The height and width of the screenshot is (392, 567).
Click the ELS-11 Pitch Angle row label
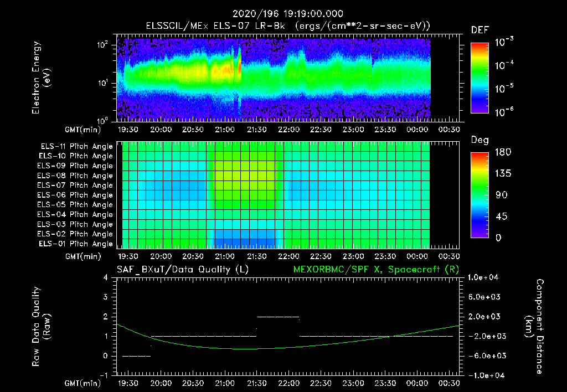point(76,147)
